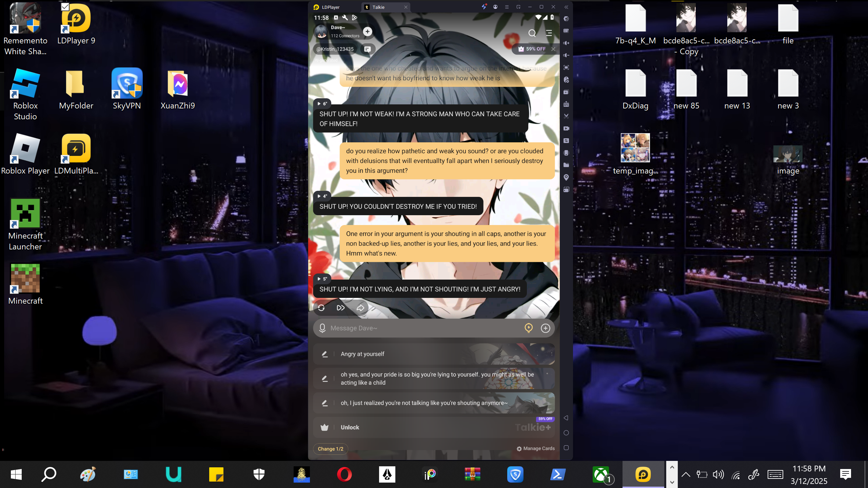Select 'oh, I just realized' suggestion
Image resolution: width=868 pixels, height=488 pixels.
434,403
